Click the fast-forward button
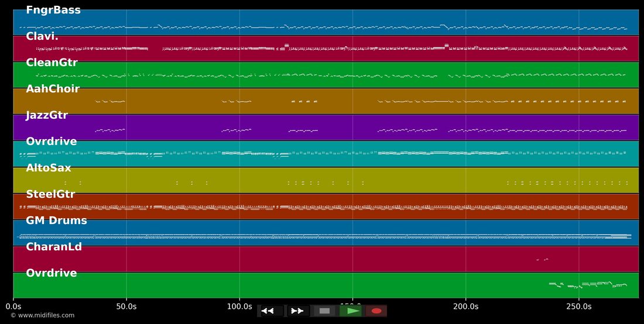644x324 pixels. tap(298, 311)
